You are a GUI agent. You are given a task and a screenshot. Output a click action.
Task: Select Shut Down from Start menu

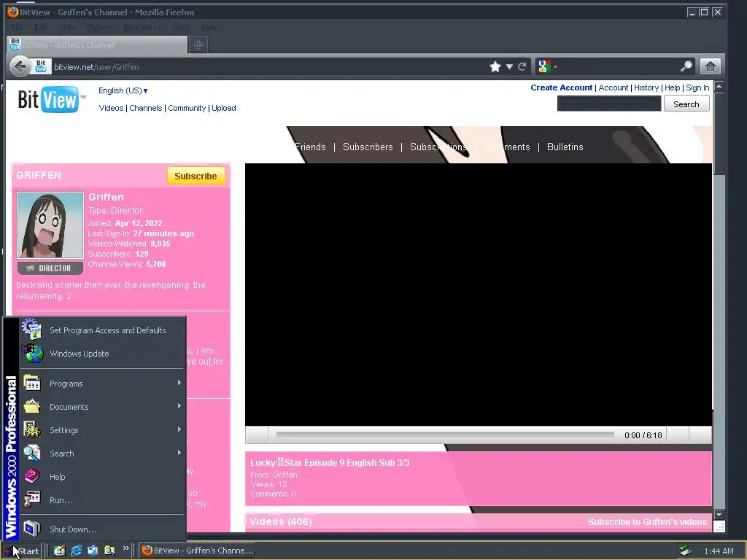(102, 529)
